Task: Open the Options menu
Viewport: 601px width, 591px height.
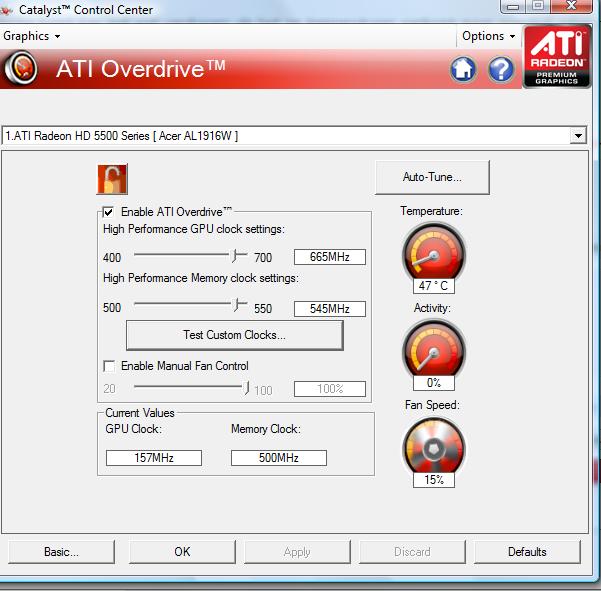Action: click(488, 36)
